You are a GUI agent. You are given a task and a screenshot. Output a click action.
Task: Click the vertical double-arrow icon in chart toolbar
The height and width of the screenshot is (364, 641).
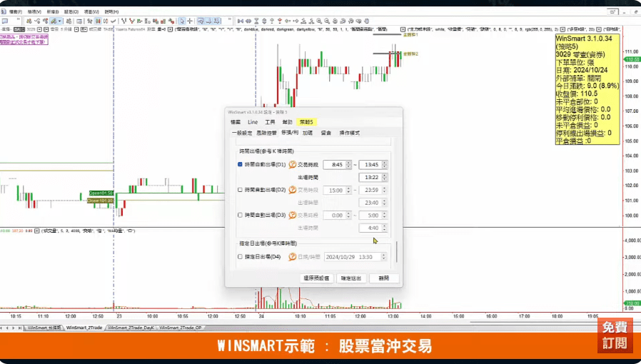pos(265,21)
